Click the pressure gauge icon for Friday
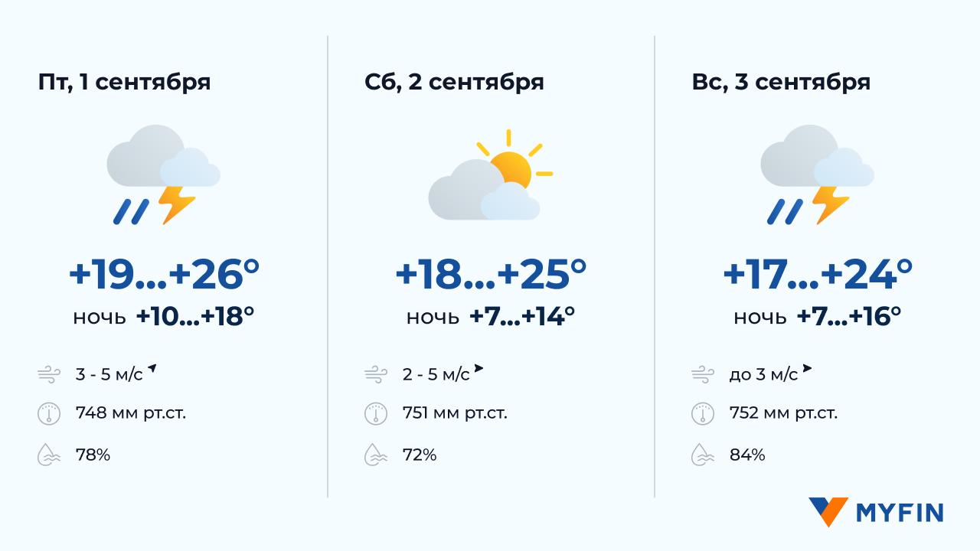The width and height of the screenshot is (980, 551). pos(49,414)
